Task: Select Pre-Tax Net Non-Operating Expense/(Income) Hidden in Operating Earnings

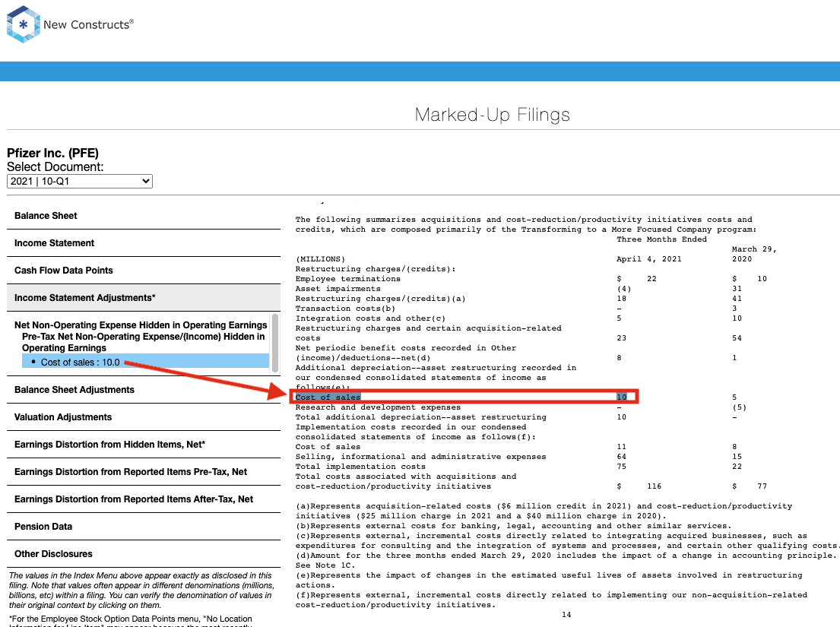Action: [x=144, y=342]
